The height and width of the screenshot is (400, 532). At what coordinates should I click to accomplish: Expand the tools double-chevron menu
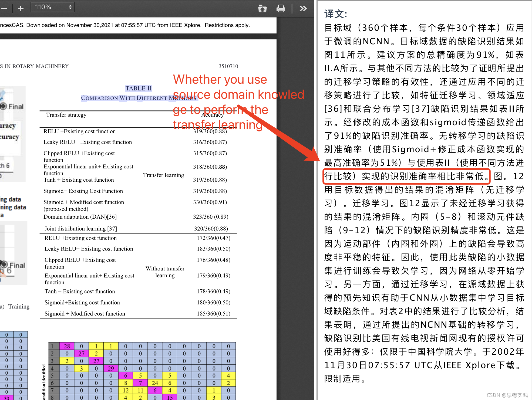point(303,9)
